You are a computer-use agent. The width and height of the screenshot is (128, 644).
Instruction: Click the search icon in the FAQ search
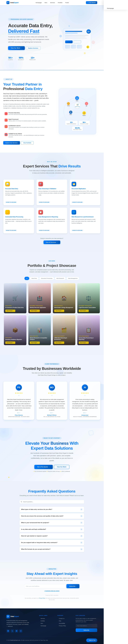click(22, 502)
